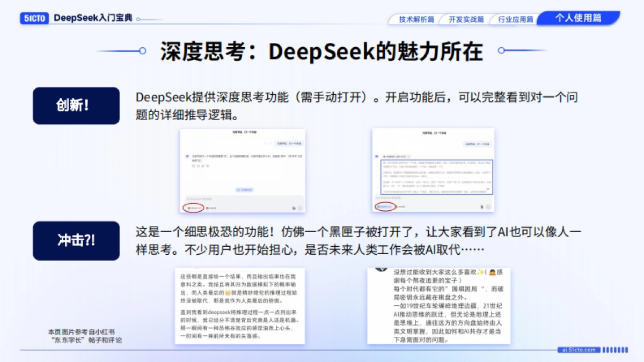Image resolution: width=644 pixels, height=362 pixels.
Task: Click the circular send icon in the input bar
Action: [x=301, y=208]
